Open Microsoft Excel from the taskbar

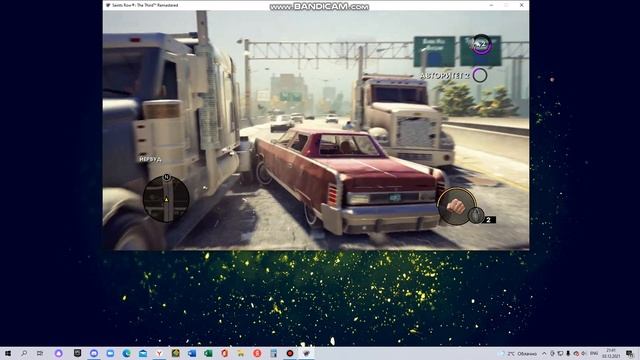[x=208, y=353]
